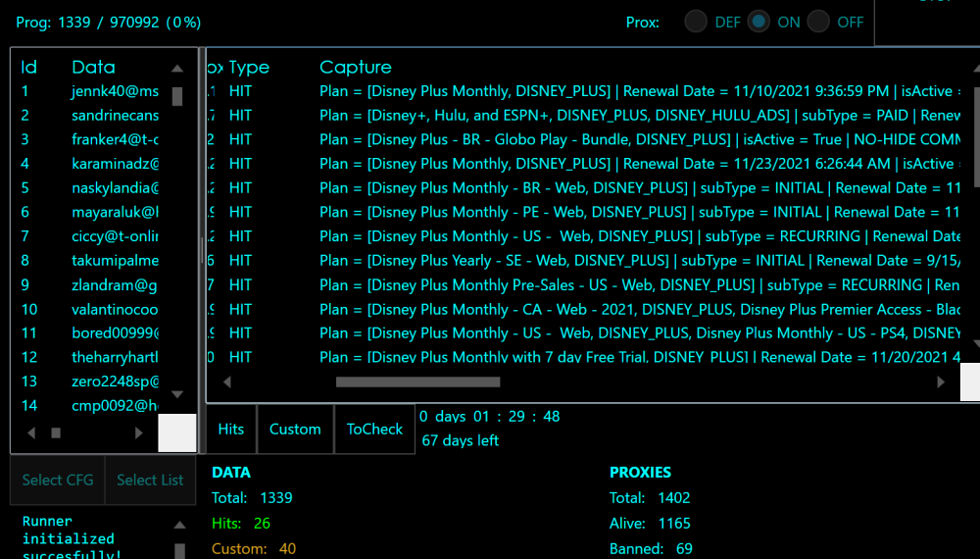The width and height of the screenshot is (980, 559).
Task: Sort by the Type column header
Action: point(249,67)
